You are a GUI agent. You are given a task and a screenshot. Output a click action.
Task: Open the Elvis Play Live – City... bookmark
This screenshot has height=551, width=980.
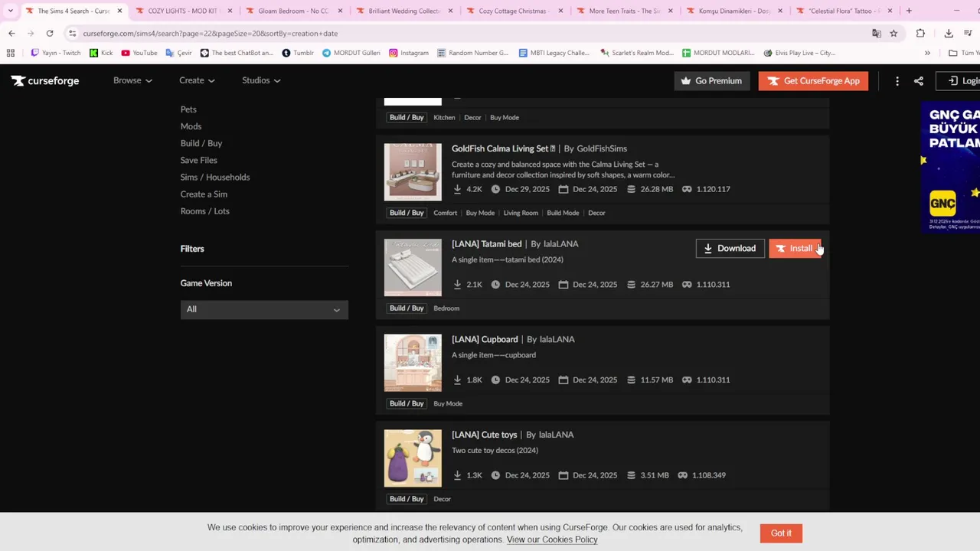pos(799,53)
